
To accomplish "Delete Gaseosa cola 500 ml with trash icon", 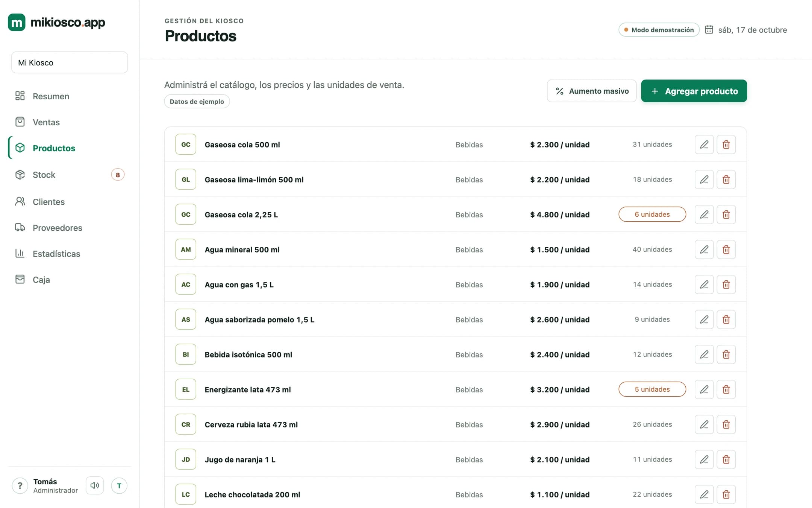I will pyautogui.click(x=726, y=144).
